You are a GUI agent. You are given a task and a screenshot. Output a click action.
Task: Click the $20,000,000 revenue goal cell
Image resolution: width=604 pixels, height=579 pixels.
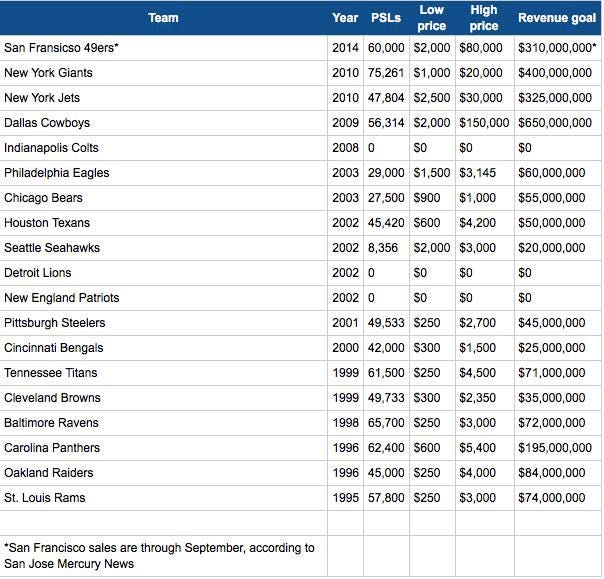[x=557, y=248]
